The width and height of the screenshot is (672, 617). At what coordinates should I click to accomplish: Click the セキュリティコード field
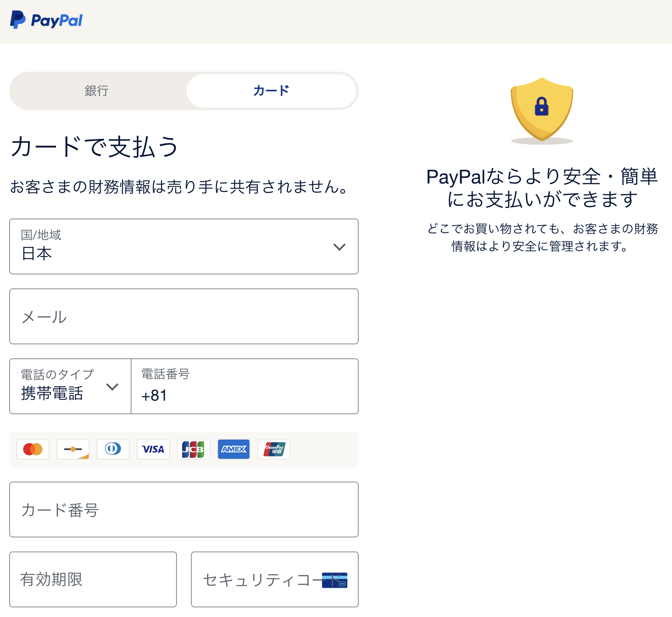275,579
